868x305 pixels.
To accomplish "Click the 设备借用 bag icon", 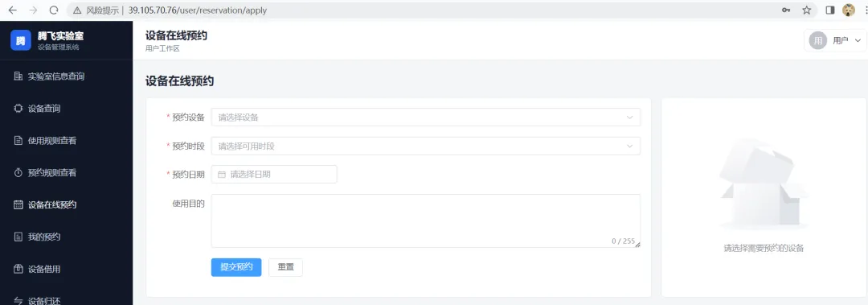I will coord(18,269).
